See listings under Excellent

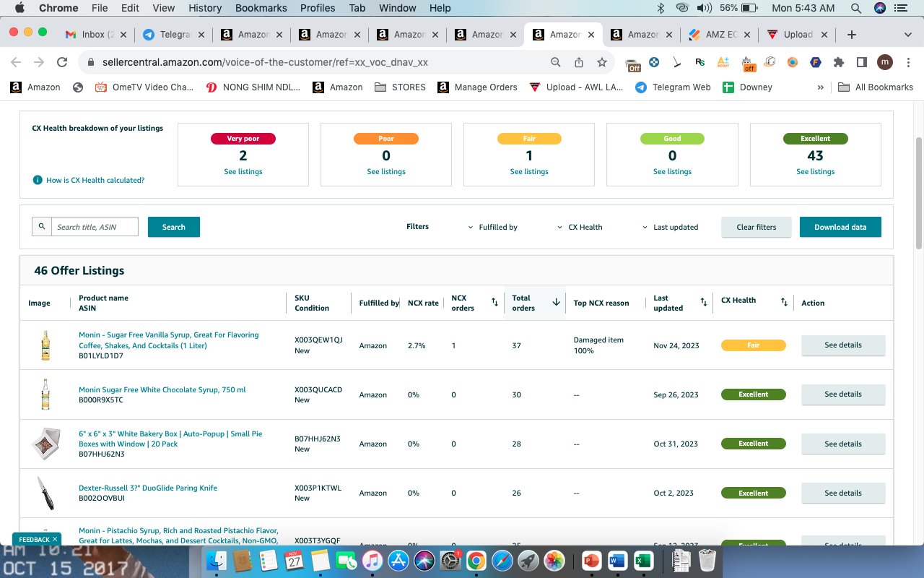pos(816,172)
